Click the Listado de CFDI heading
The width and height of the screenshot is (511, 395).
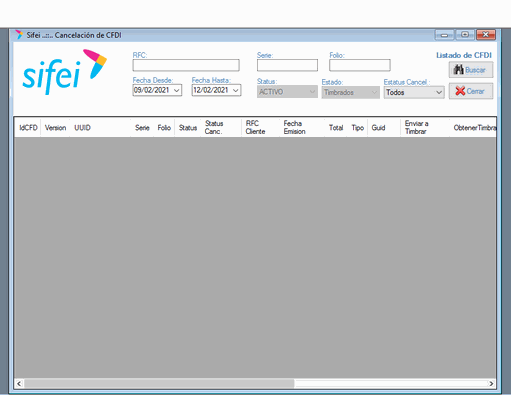[464, 55]
